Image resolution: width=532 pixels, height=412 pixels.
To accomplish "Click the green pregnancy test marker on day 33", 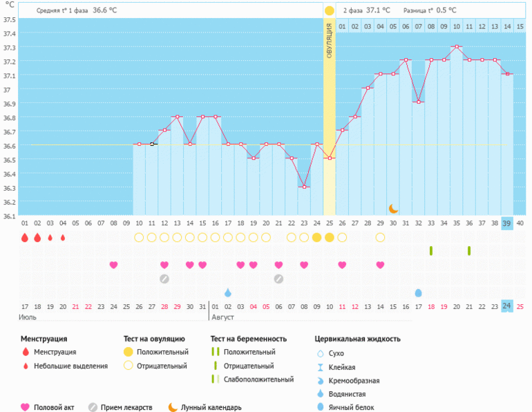I will point(431,250).
